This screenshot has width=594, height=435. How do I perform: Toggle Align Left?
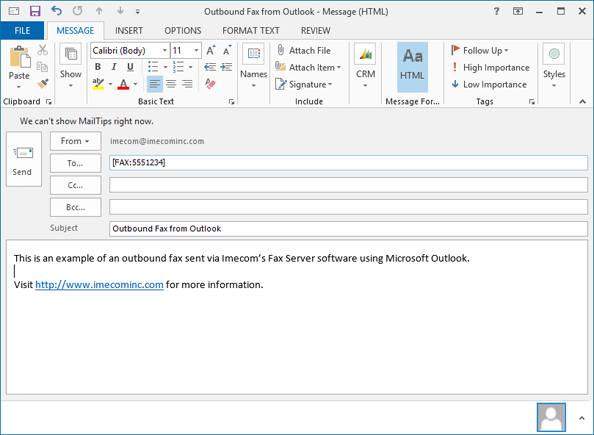154,84
